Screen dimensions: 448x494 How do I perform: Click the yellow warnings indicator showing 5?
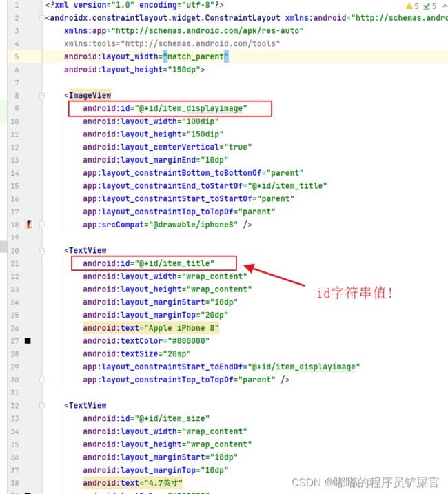click(412, 6)
